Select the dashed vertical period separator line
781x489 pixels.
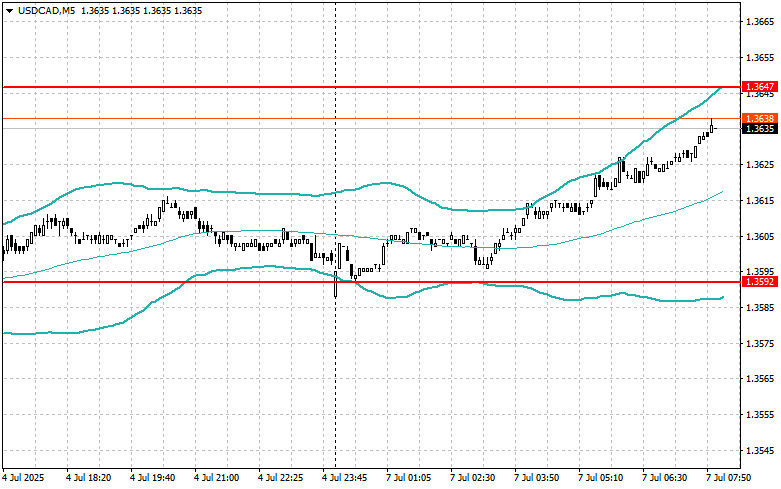[x=335, y=234]
